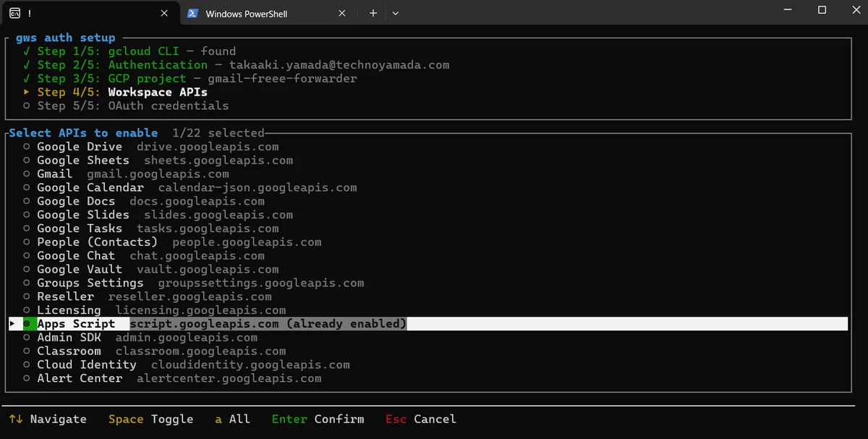Click the Reseller label
Viewport: 868px width, 439px height.
click(x=65, y=297)
